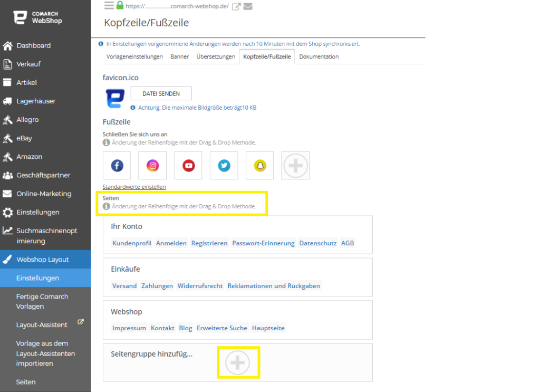Click the Hauptseite page link
Viewport: 540px width, 392px height.
(x=268, y=328)
